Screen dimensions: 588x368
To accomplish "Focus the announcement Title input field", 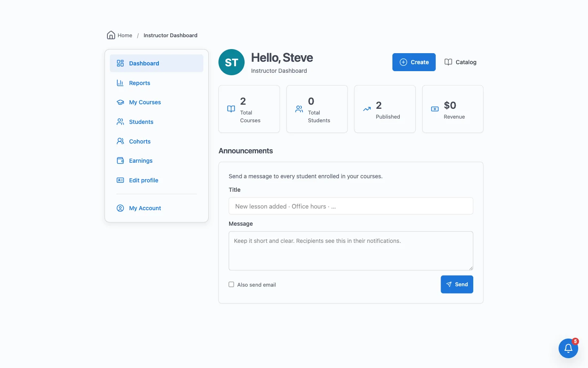I will (x=351, y=206).
